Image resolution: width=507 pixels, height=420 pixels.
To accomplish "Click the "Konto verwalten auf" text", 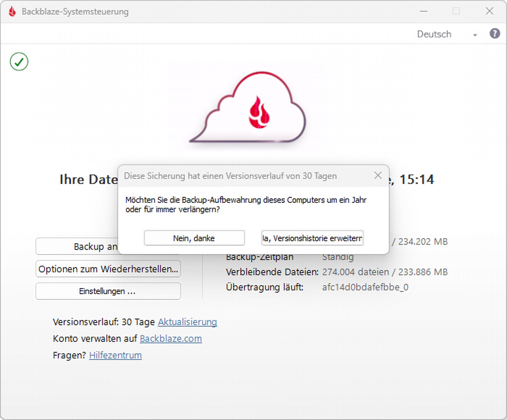I will click(95, 339).
